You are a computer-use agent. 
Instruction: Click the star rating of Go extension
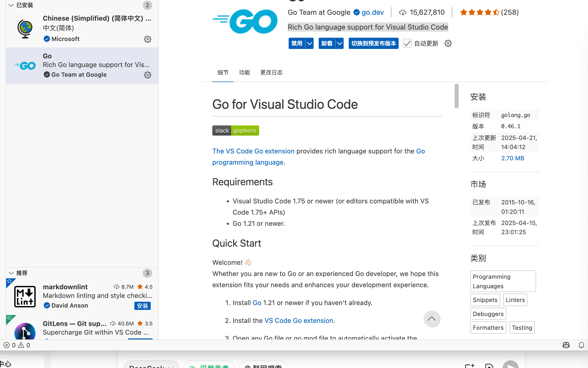[480, 12]
